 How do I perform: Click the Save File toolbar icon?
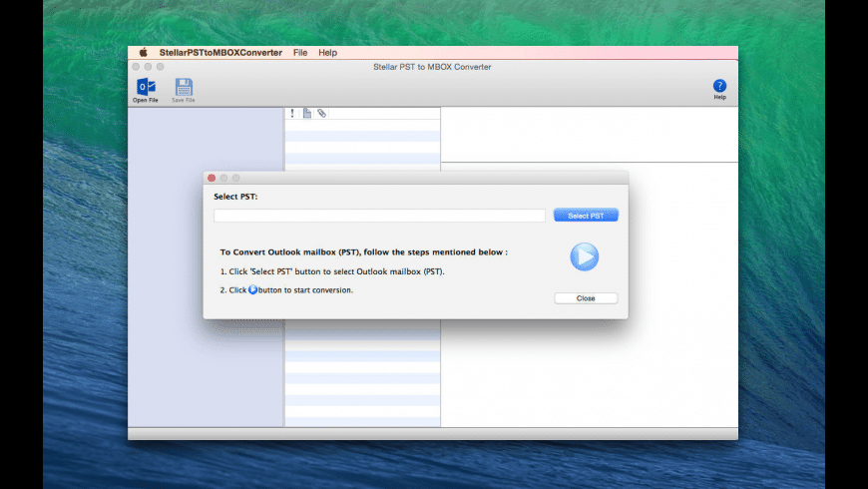tap(184, 90)
